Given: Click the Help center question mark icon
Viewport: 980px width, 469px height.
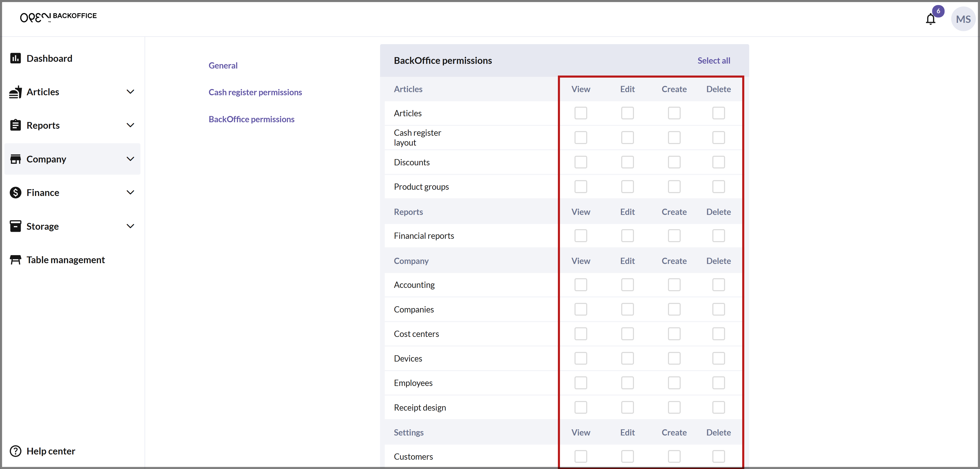Looking at the screenshot, I should coord(15,451).
